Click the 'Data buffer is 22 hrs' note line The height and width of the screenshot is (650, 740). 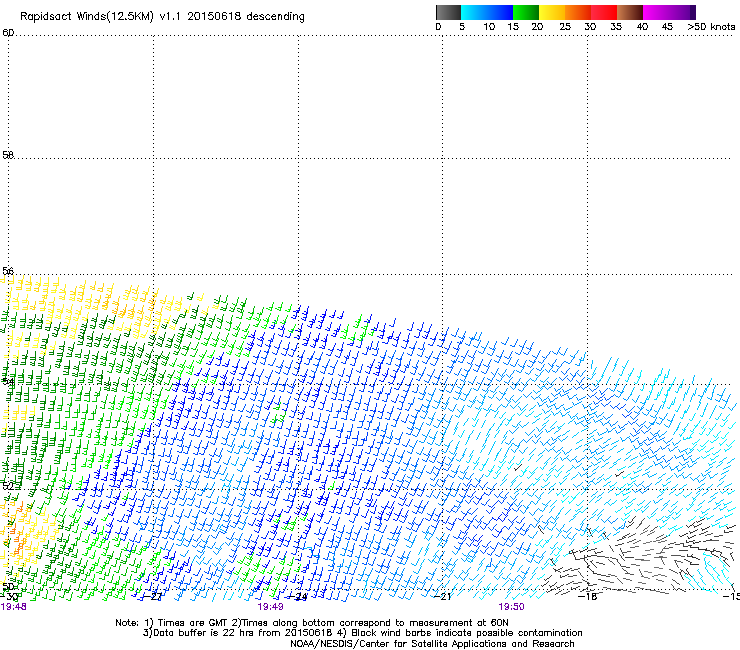362,633
